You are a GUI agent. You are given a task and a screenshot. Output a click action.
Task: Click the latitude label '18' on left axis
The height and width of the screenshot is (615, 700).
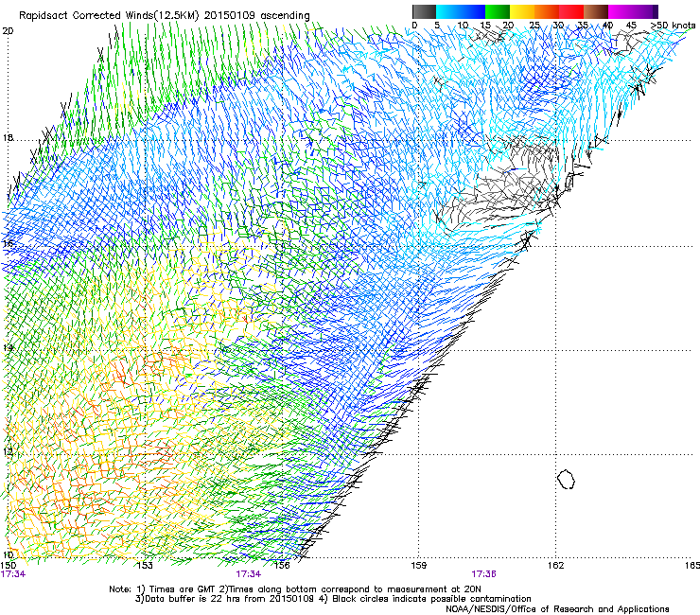(8, 138)
